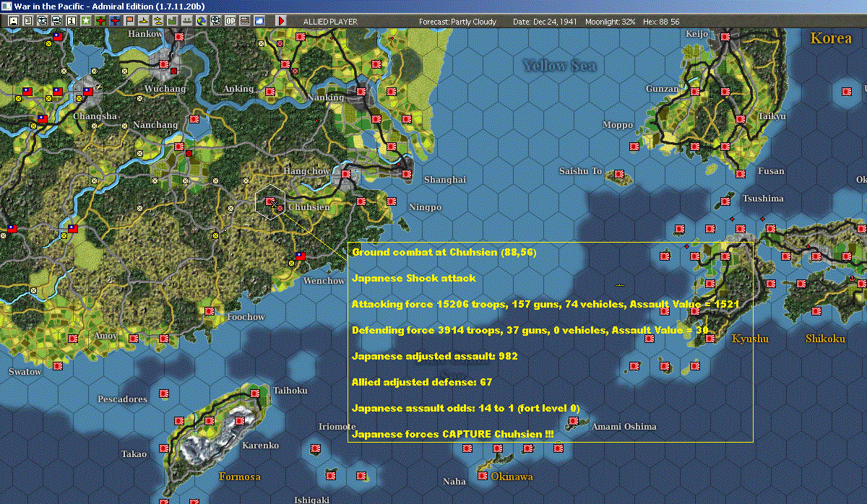Click the 'Karenko' city label

(260, 446)
